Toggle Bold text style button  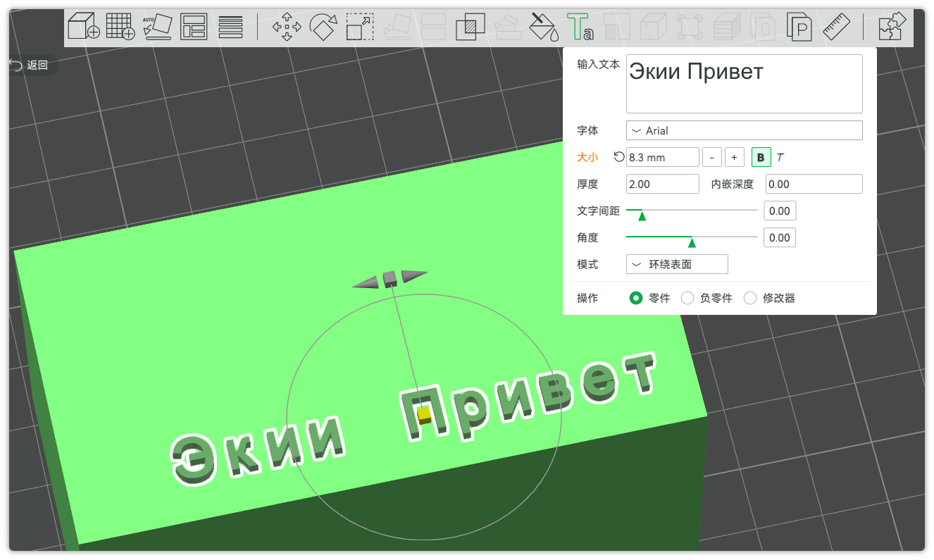click(761, 157)
